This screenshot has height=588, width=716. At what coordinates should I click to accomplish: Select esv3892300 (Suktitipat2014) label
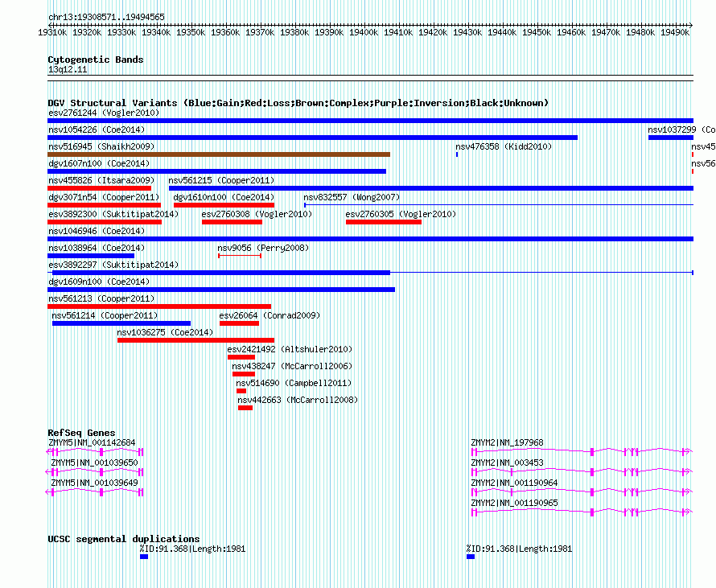coord(113,214)
